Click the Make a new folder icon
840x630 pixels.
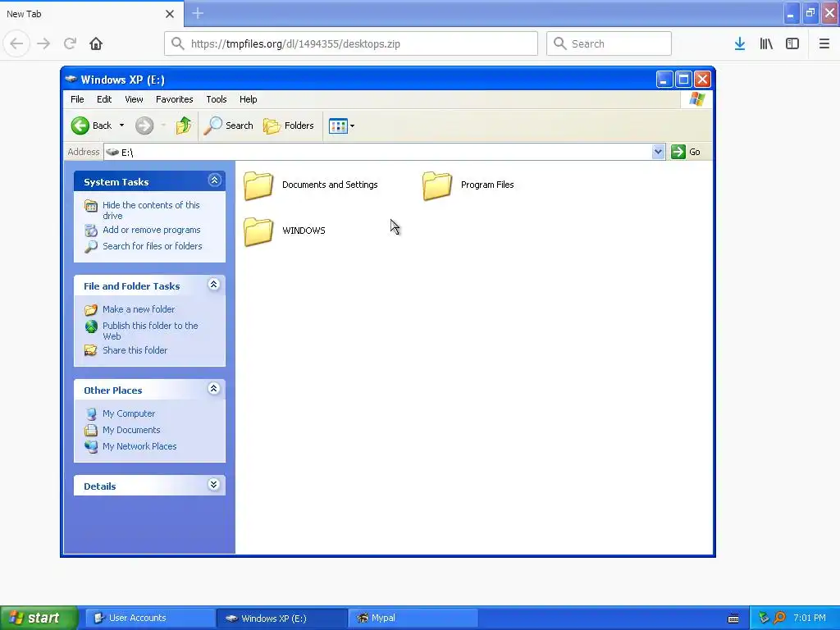click(x=91, y=309)
